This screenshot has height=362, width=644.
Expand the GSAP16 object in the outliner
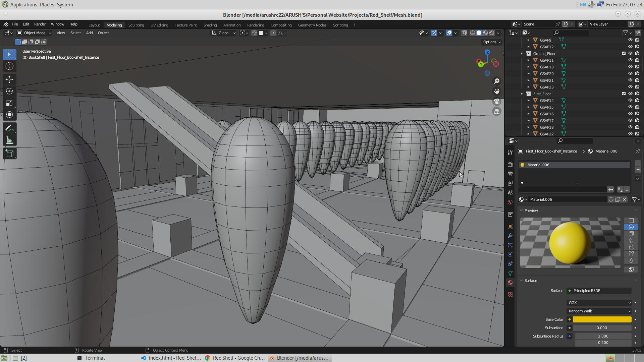click(x=529, y=114)
